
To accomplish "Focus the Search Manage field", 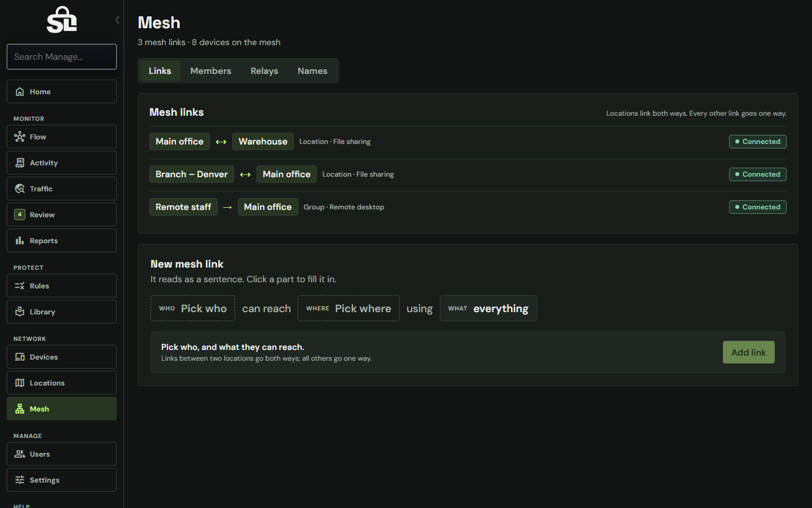I will click(x=61, y=56).
